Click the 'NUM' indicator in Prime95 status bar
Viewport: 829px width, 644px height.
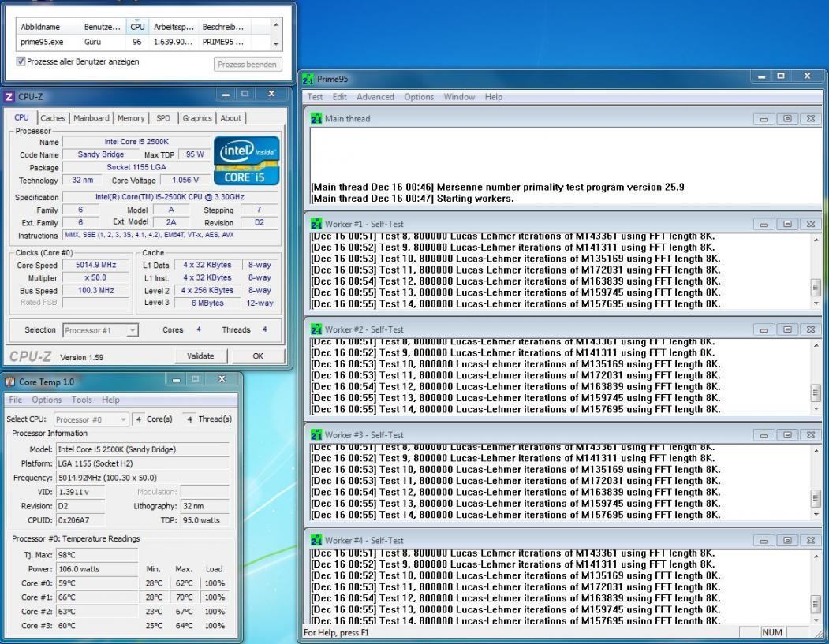pos(772,632)
